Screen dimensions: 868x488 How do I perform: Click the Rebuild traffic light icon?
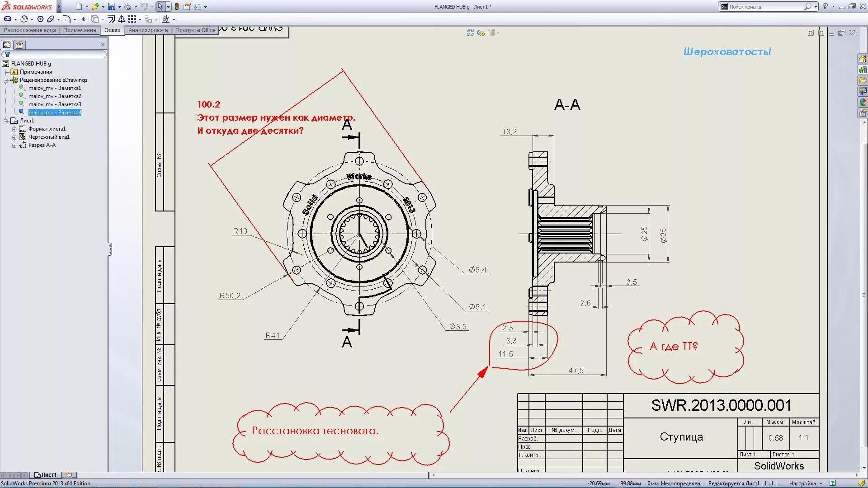177,6
